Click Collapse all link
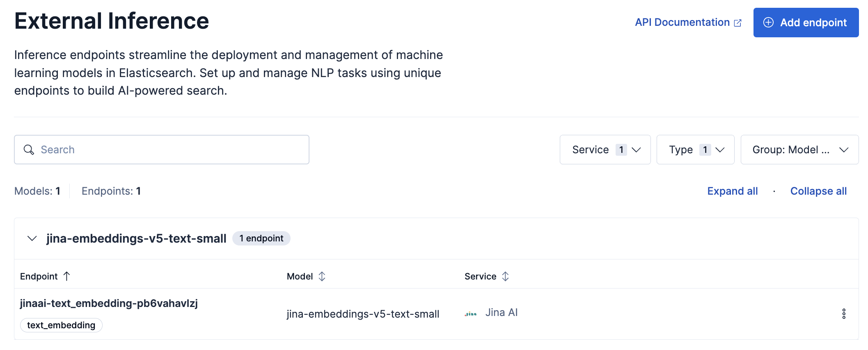The width and height of the screenshot is (868, 350). [818, 191]
